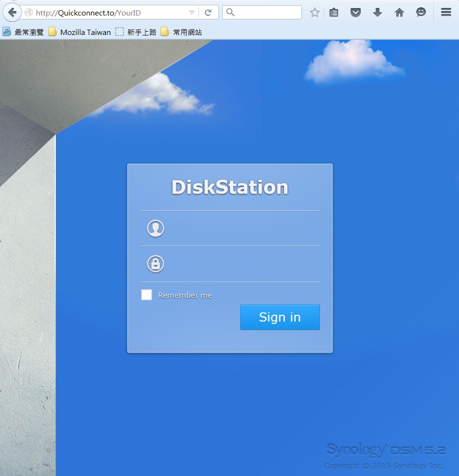Click the reload page icon
The image size is (459, 476).
(208, 13)
